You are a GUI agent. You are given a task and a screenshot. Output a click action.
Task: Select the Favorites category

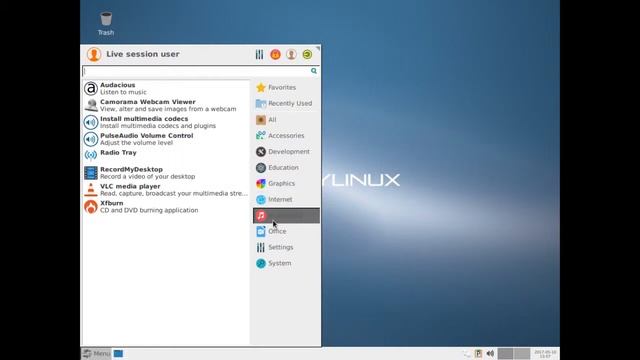286,87
